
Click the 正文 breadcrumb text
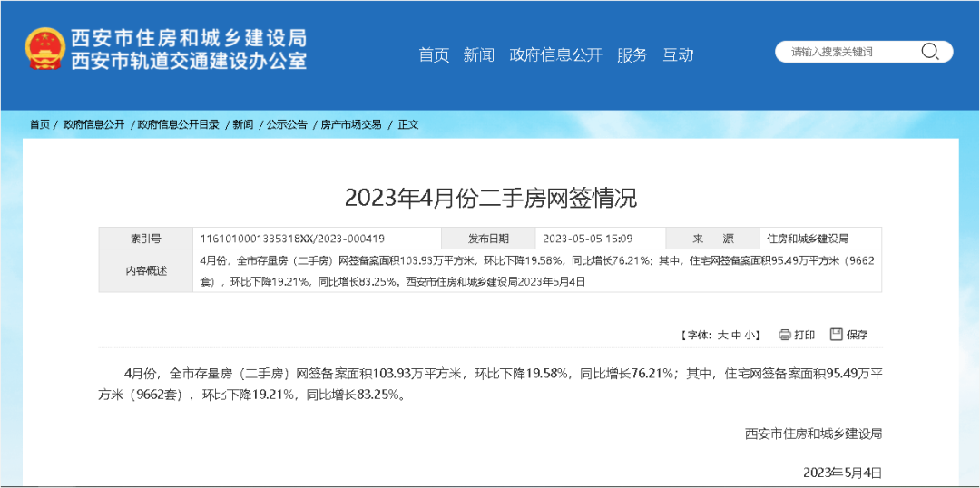408,124
